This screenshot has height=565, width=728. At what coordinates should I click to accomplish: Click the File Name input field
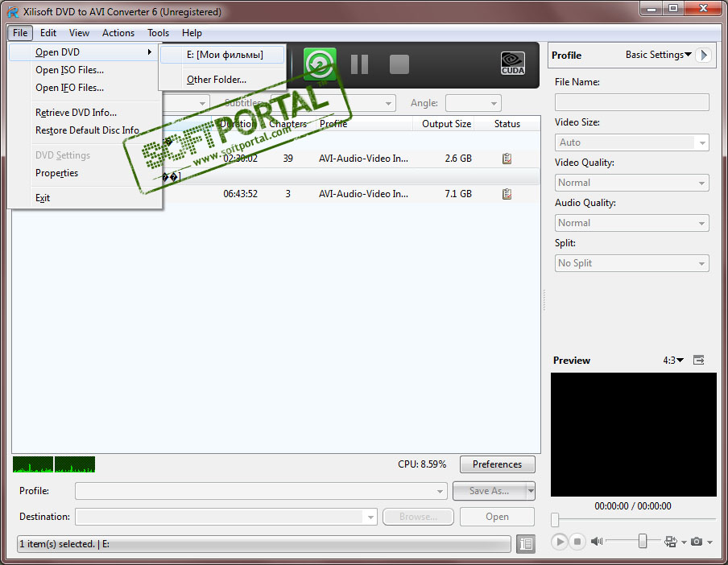tap(632, 102)
